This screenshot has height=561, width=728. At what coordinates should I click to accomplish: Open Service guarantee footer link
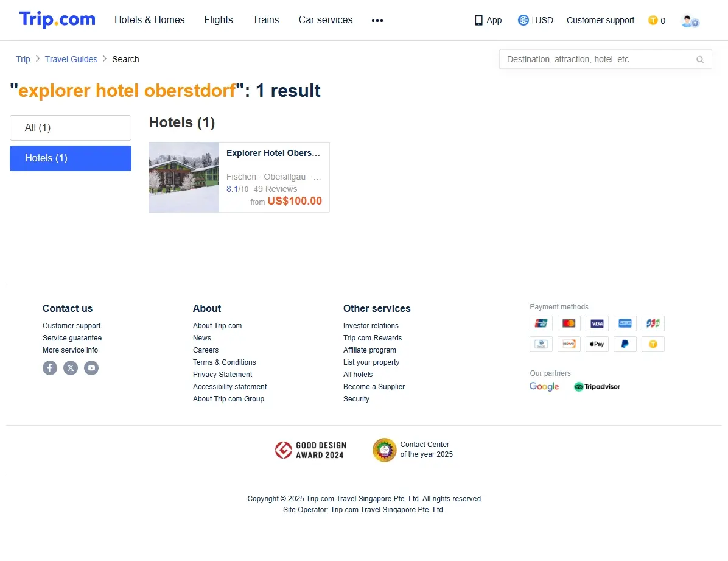pyautogui.click(x=72, y=338)
